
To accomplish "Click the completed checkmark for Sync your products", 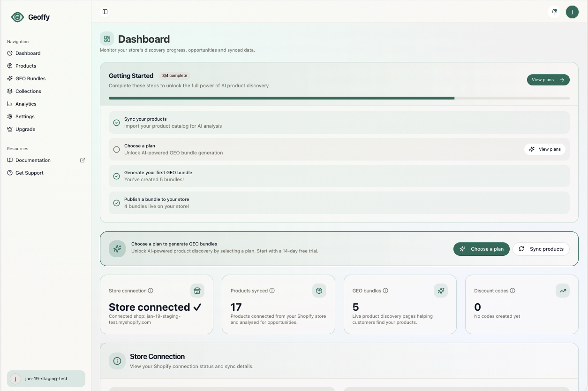I will click(116, 123).
